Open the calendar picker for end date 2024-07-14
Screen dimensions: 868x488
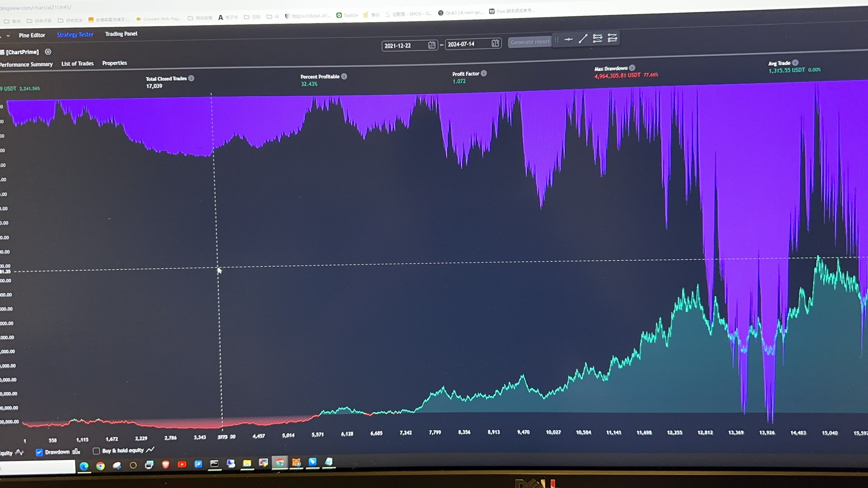point(495,43)
